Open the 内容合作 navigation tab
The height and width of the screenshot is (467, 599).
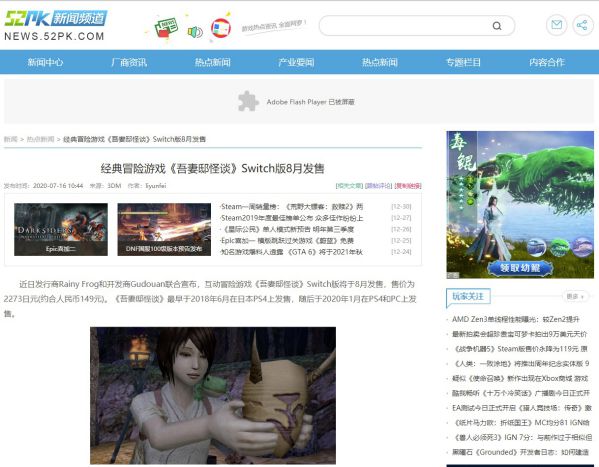click(547, 62)
